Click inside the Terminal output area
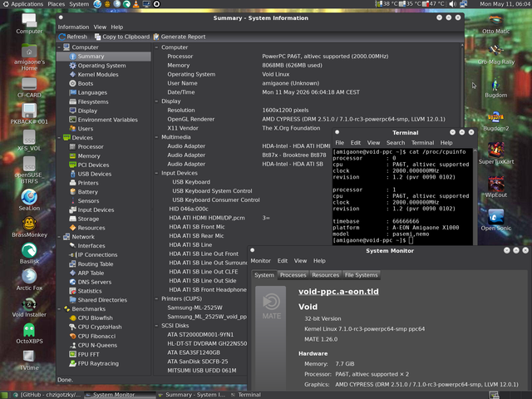The width and height of the screenshot is (532, 399). 402,196
